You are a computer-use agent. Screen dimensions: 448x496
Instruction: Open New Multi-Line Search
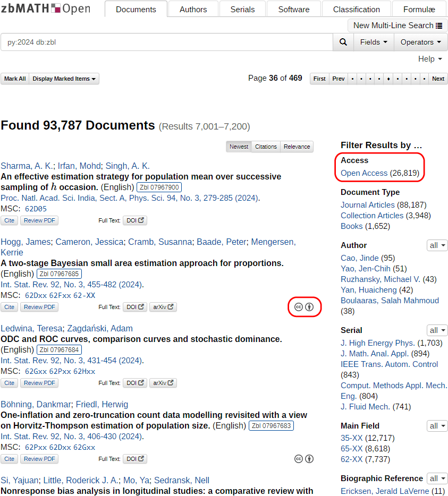click(398, 25)
